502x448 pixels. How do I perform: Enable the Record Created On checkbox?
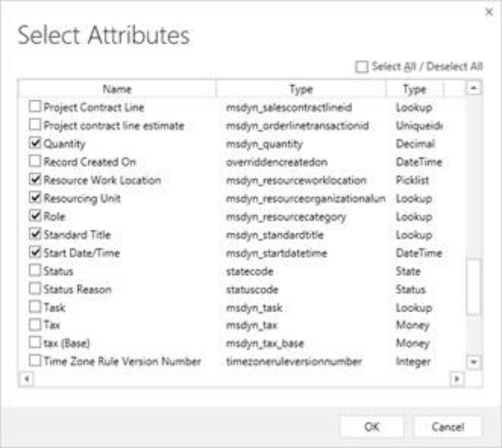[35, 162]
